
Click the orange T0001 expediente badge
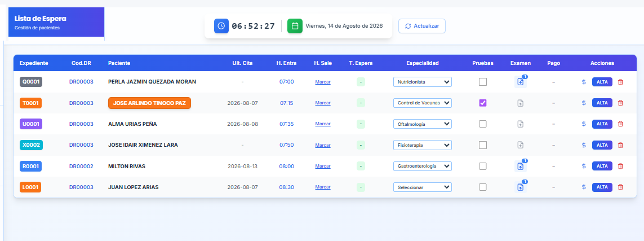pyautogui.click(x=31, y=103)
